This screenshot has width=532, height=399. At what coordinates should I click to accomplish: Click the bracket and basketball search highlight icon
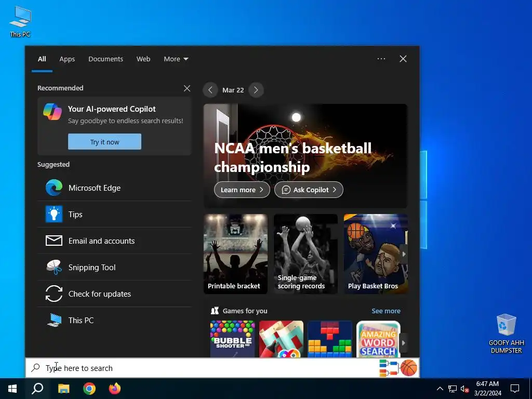click(398, 368)
